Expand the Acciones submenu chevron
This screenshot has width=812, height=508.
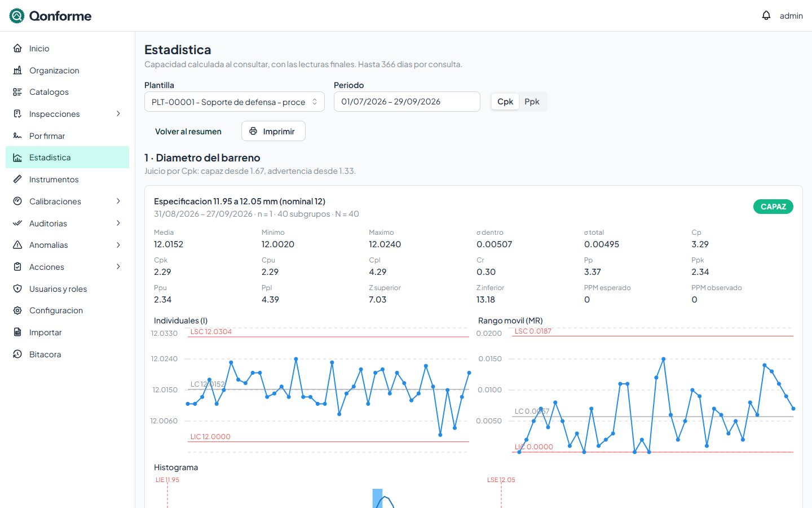tap(118, 267)
